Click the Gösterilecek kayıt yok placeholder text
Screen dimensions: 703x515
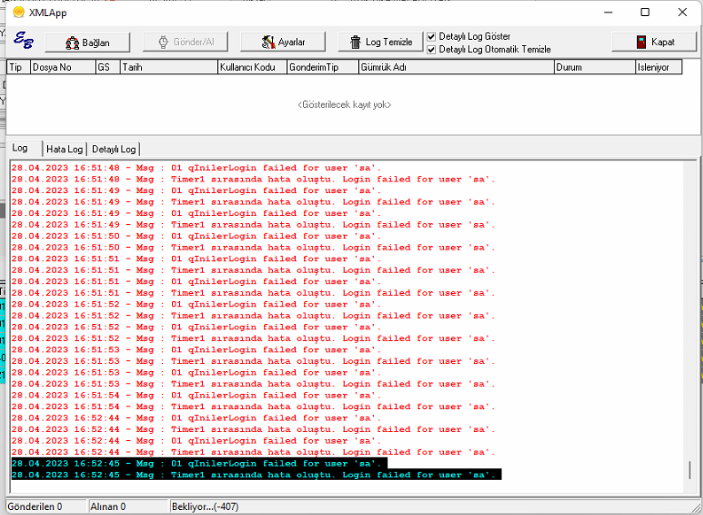pyautogui.click(x=344, y=104)
